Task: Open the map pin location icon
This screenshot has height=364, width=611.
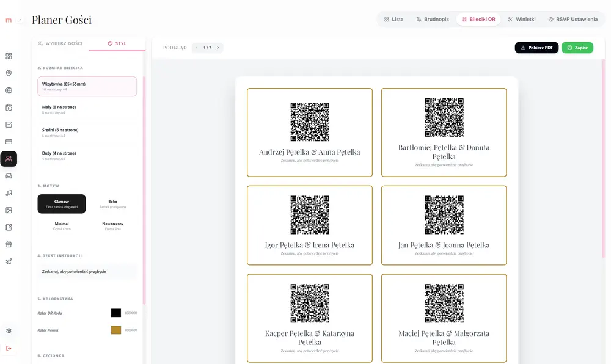Action: coord(9,73)
